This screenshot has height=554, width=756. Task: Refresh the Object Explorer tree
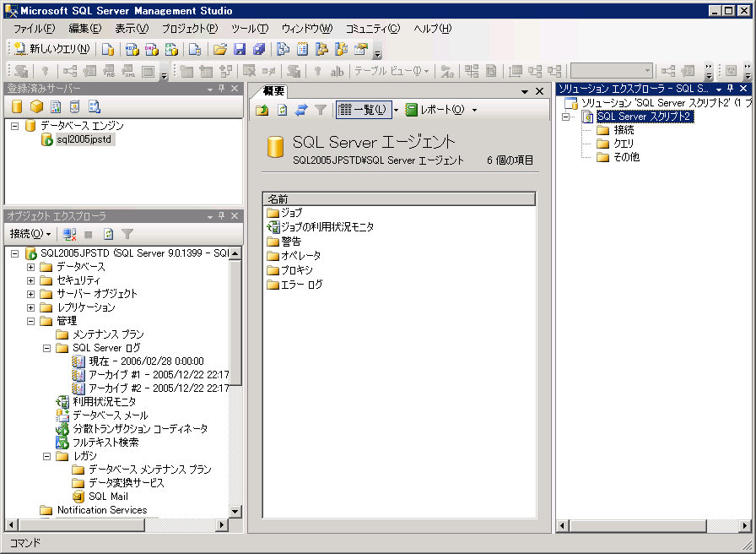[x=109, y=234]
